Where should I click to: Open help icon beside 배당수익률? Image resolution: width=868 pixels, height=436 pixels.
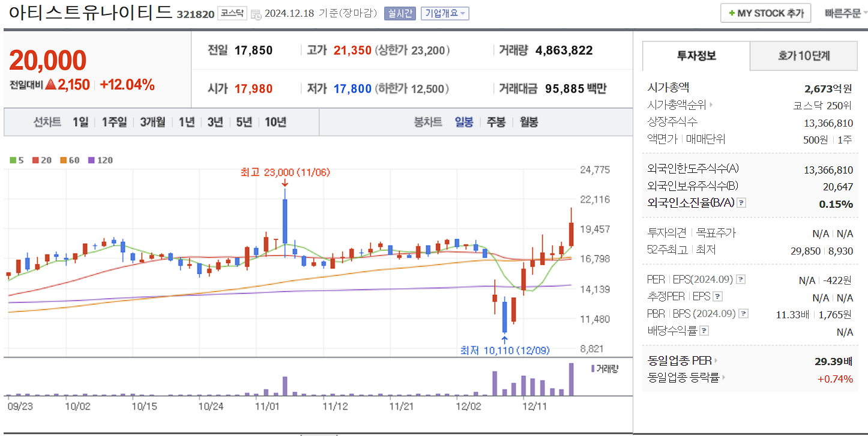click(x=704, y=330)
